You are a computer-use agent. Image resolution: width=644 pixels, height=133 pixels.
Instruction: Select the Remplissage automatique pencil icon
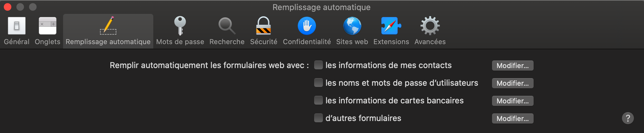(x=108, y=26)
